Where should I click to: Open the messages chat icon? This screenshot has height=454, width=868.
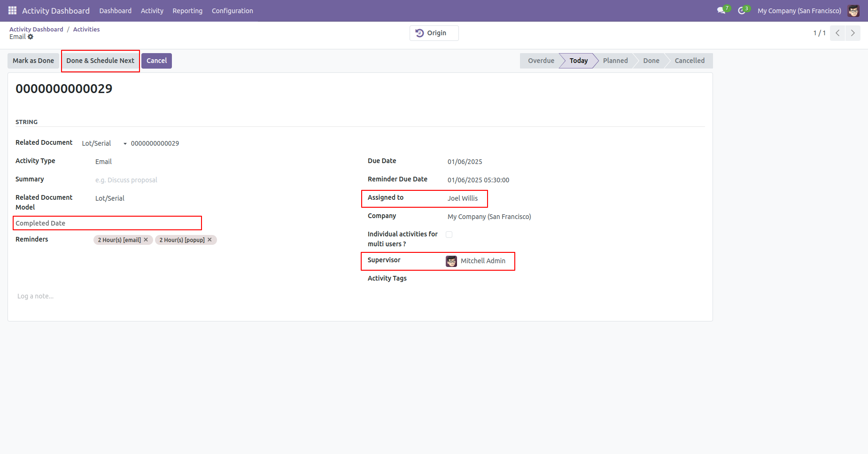pyautogui.click(x=721, y=10)
